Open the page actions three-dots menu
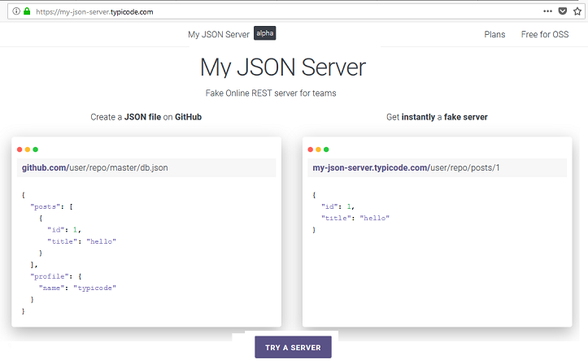The width and height of the screenshot is (588, 364). pyautogui.click(x=547, y=11)
